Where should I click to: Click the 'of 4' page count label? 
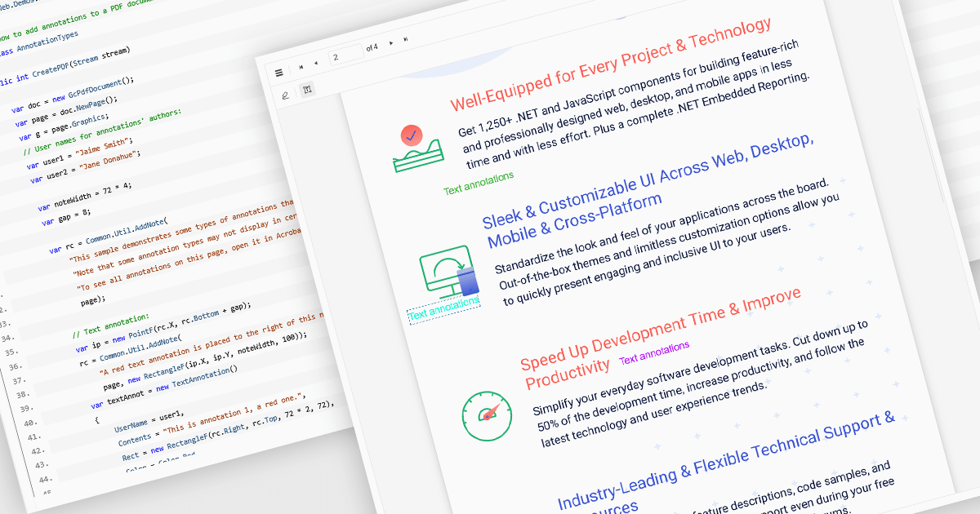click(x=372, y=47)
